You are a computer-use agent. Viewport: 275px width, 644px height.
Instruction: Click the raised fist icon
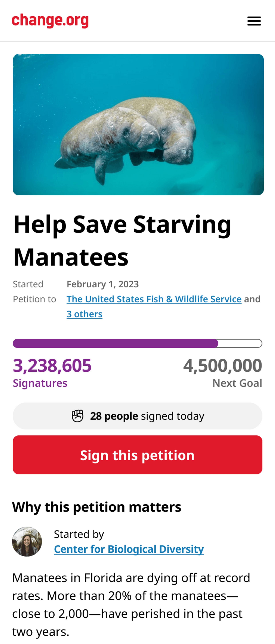77,416
